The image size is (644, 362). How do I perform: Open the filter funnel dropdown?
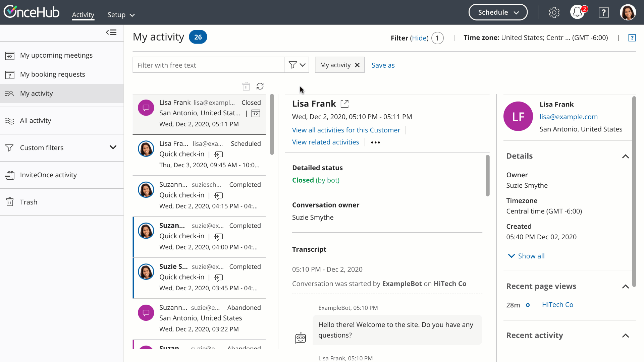[297, 65]
